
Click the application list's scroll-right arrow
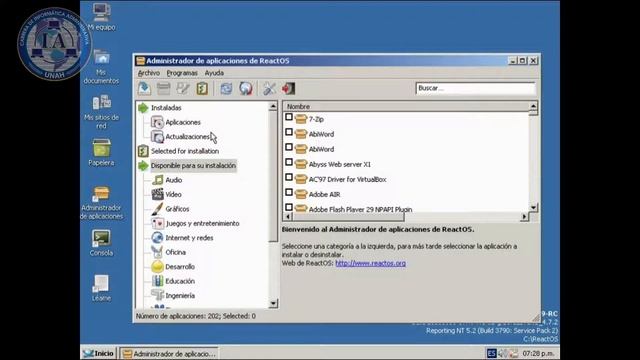tap(524, 217)
